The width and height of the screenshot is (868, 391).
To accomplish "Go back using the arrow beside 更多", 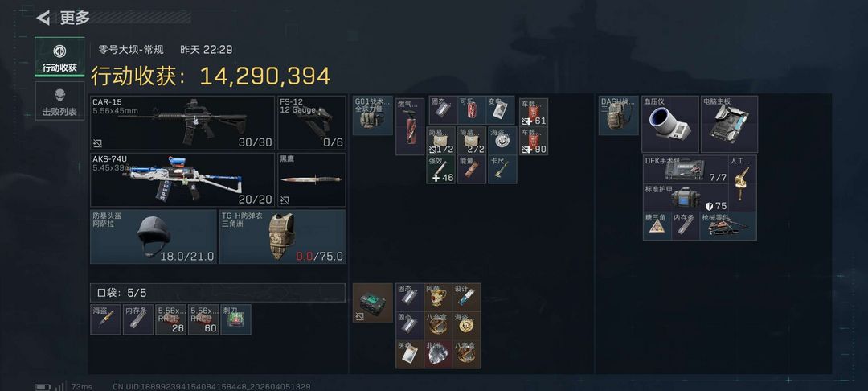I will pyautogui.click(x=43, y=18).
